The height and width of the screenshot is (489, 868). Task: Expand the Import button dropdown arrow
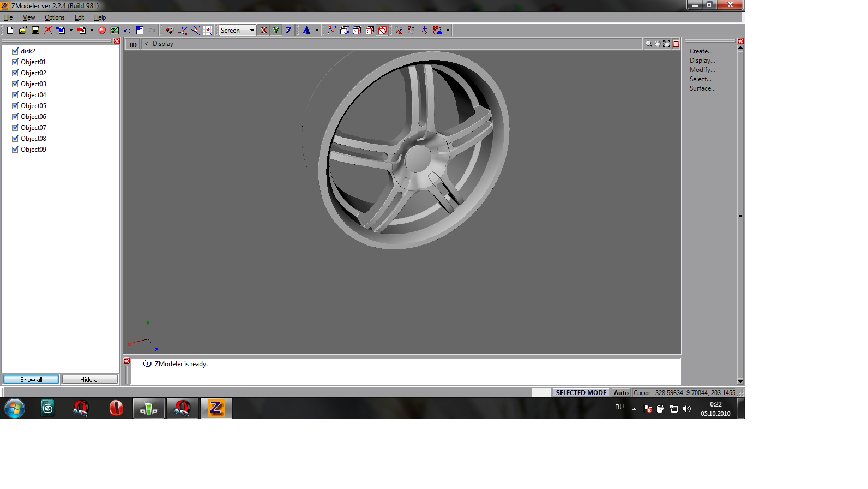tap(71, 31)
